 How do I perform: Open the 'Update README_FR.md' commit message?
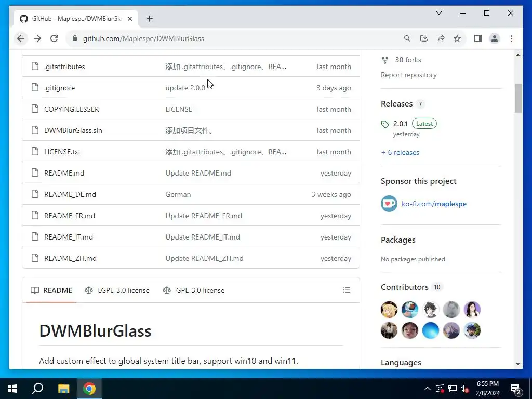click(x=204, y=216)
